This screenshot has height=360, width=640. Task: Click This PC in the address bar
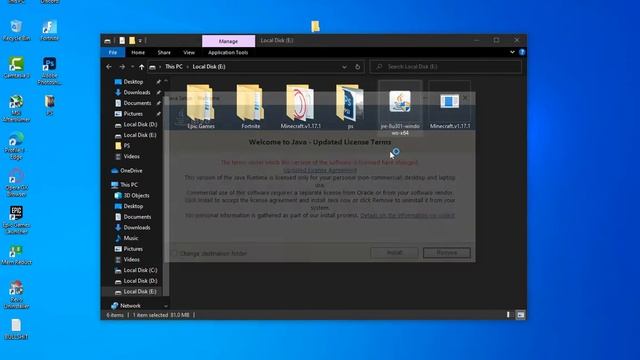click(174, 67)
